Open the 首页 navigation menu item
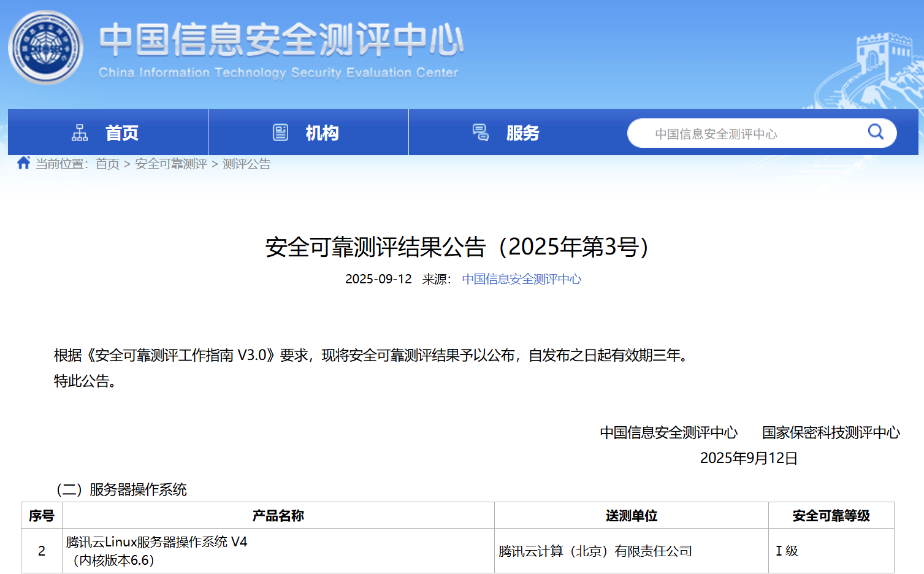The image size is (924, 574). 108,132
